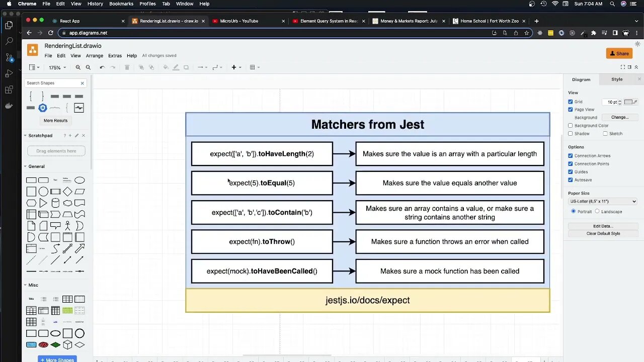The width and height of the screenshot is (644, 362).
Task: Toggle appearance sun icon near Share
Action: click(x=637, y=44)
